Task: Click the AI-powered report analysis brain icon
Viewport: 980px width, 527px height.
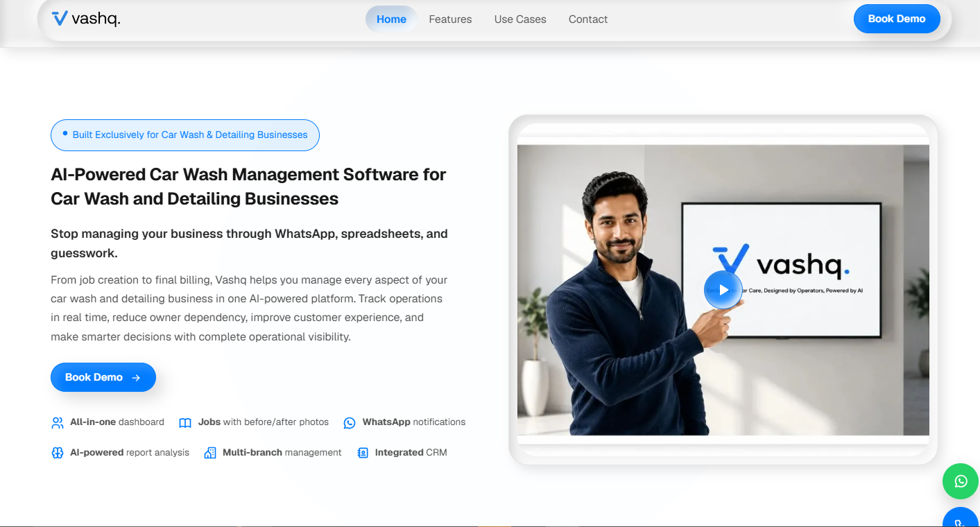Action: coord(58,453)
